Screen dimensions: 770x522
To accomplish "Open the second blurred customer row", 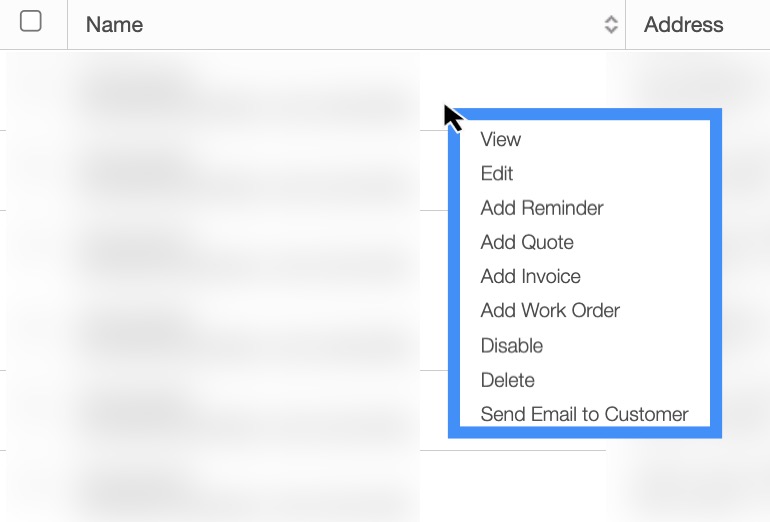I will click(135, 170).
